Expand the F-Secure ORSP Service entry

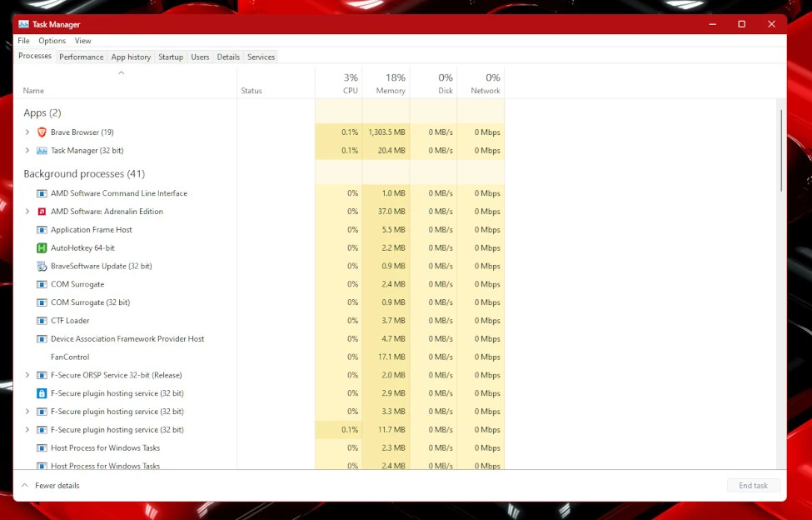(26, 375)
